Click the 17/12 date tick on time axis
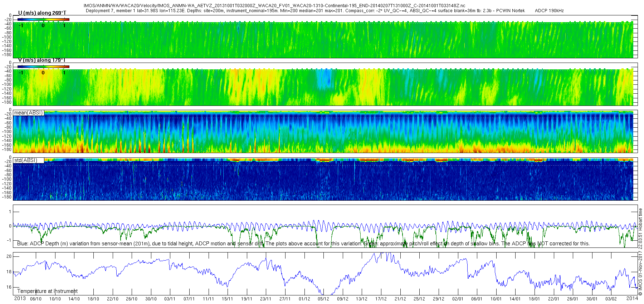644x304 pixels. [x=381, y=299]
